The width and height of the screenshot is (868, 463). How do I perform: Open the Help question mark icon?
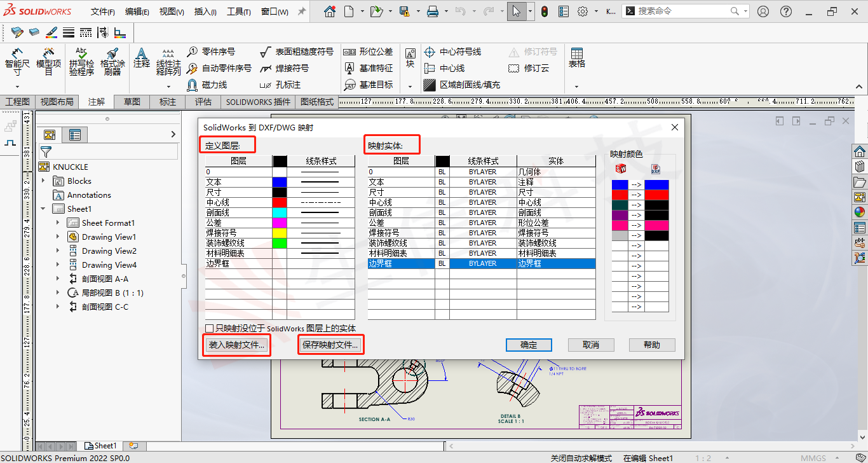[x=786, y=11]
